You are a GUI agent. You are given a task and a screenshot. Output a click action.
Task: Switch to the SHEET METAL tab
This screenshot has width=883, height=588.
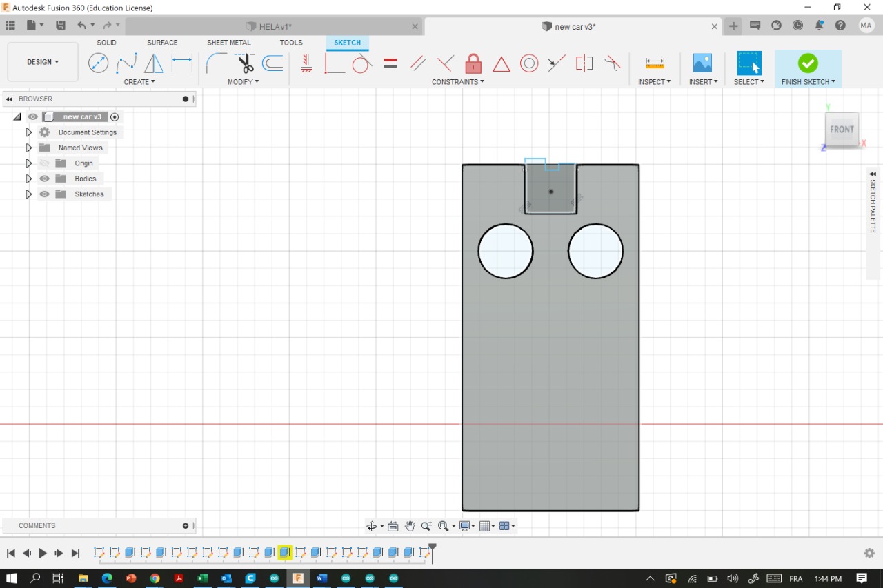pyautogui.click(x=229, y=43)
